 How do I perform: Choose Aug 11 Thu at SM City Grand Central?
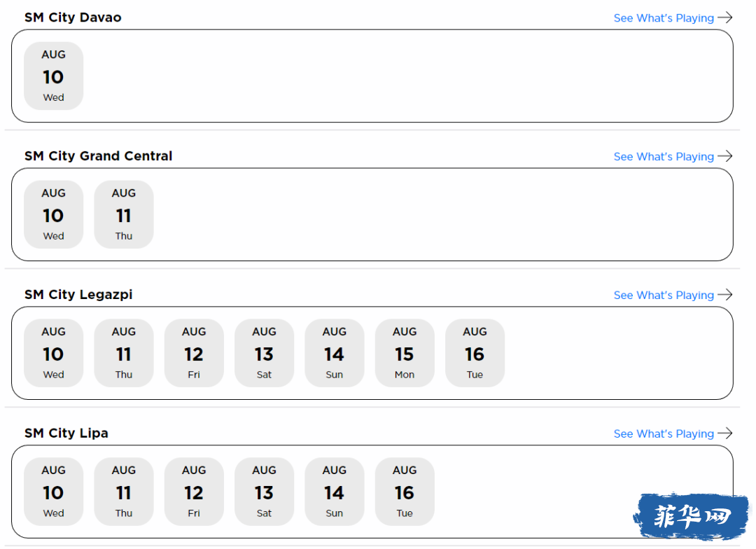click(124, 214)
